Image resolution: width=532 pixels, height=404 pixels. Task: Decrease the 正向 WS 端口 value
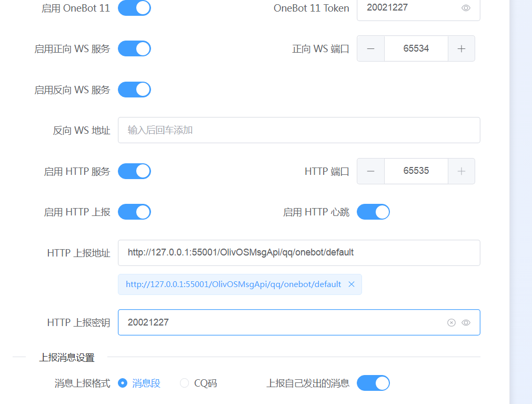370,48
